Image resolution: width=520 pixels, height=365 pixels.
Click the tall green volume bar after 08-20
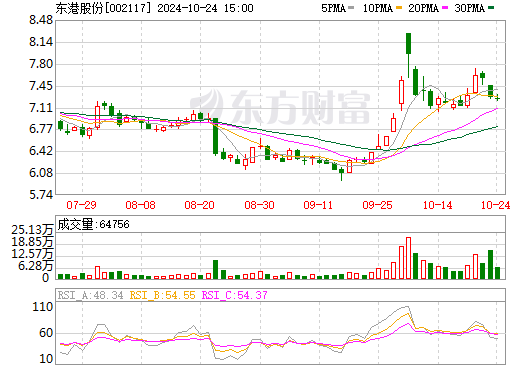(215, 269)
